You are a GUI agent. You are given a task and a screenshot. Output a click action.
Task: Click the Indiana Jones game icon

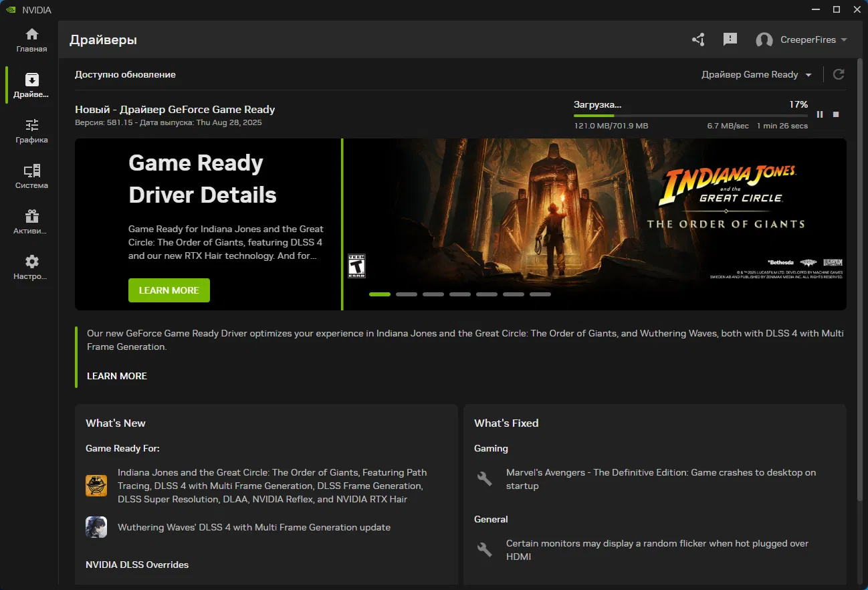[96, 486]
